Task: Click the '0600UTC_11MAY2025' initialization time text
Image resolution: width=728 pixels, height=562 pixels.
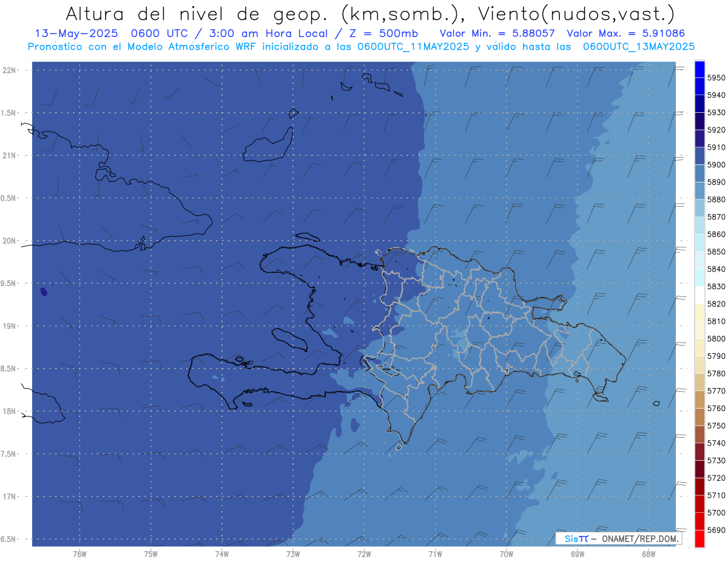Action: coord(414,46)
